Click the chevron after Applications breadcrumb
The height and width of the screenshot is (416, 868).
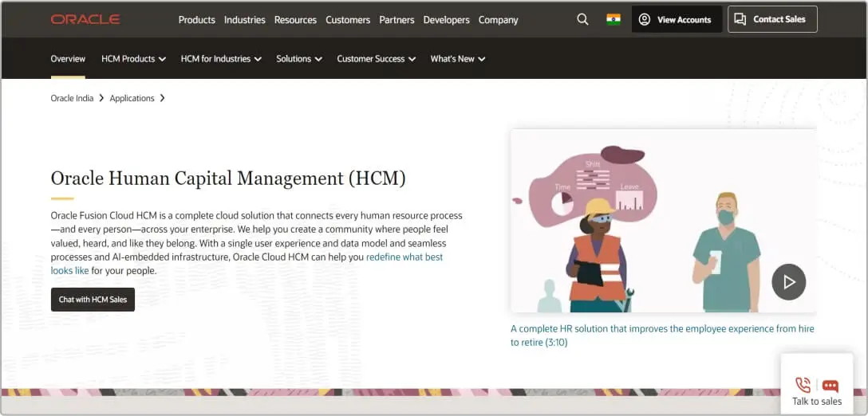point(163,98)
